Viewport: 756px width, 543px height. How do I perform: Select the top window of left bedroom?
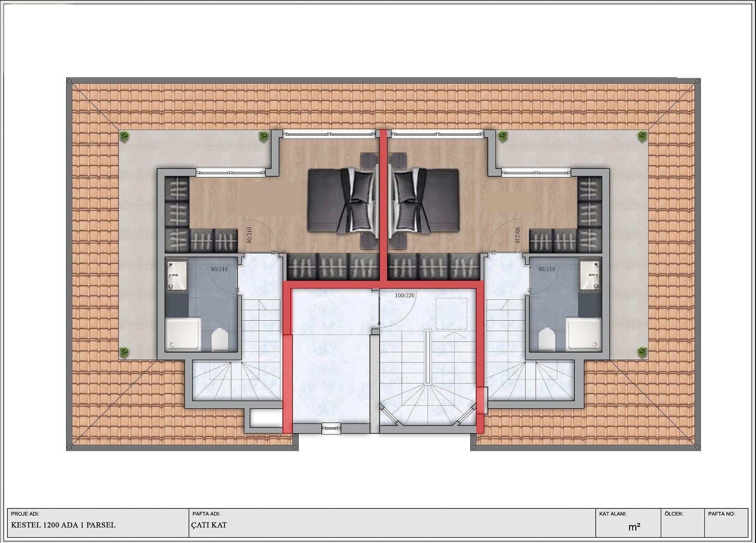coord(329,135)
